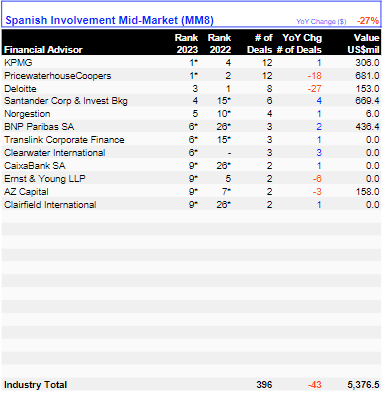The height and width of the screenshot is (395, 387).
Task: Click BNP Paribas' YoY change 2
Action: pos(319,127)
